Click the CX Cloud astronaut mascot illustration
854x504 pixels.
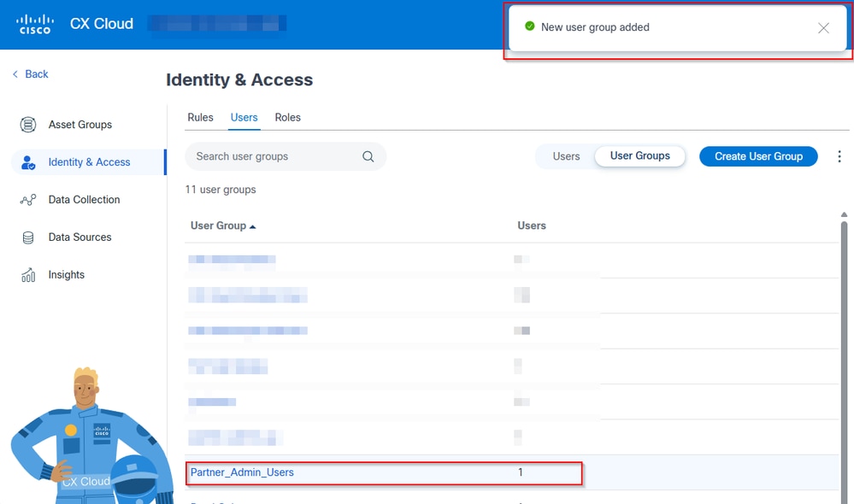[x=91, y=437]
